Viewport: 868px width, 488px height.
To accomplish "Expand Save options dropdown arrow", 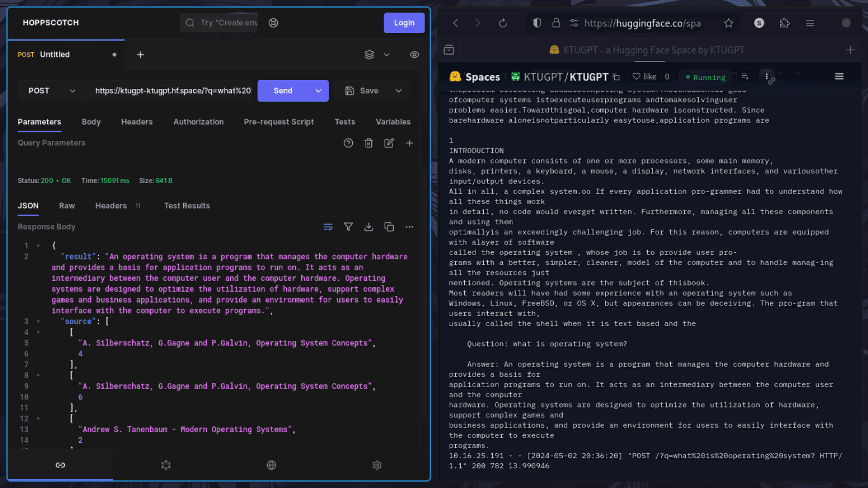I will tap(398, 91).
